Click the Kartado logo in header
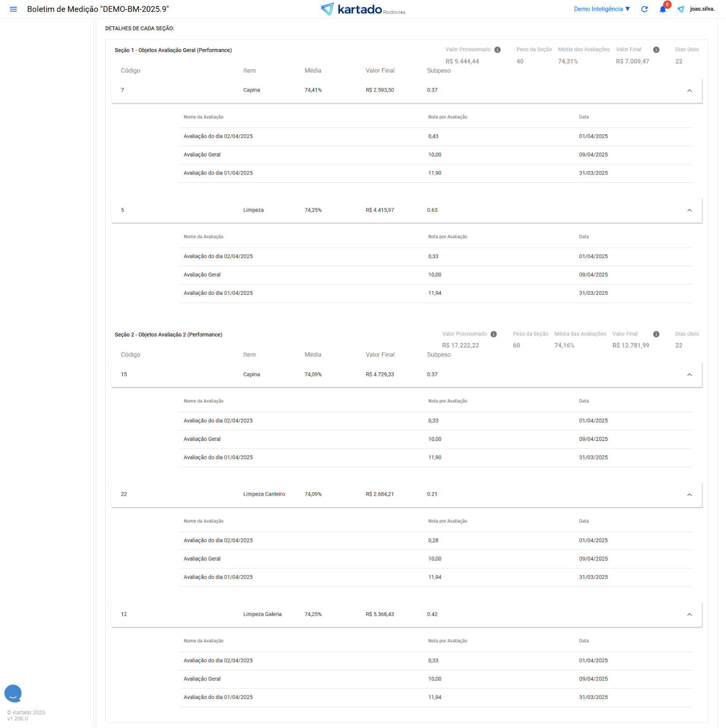Image resolution: width=726 pixels, height=728 pixels. coord(362,9)
